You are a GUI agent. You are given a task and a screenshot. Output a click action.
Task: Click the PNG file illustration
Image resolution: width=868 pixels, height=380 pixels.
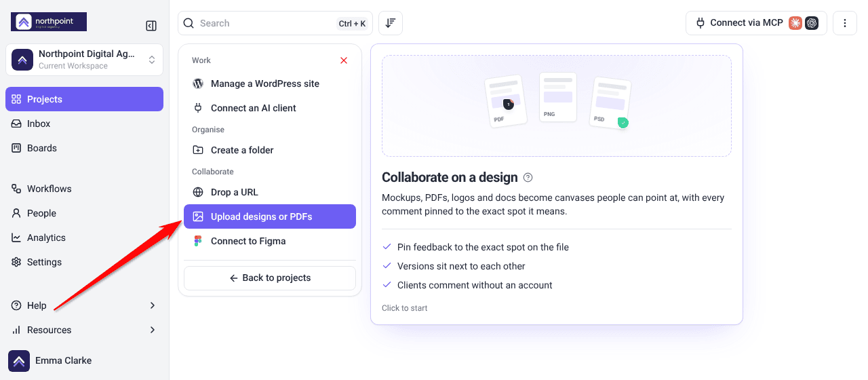pyautogui.click(x=557, y=97)
